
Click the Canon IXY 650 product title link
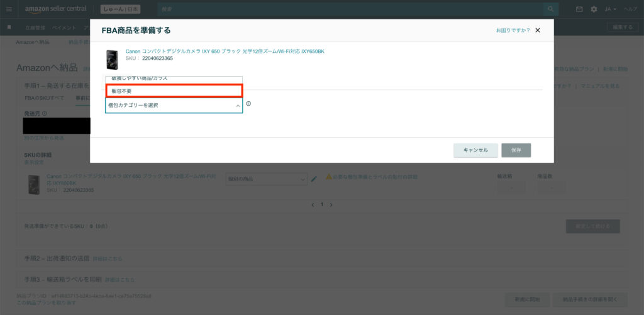coord(225,52)
